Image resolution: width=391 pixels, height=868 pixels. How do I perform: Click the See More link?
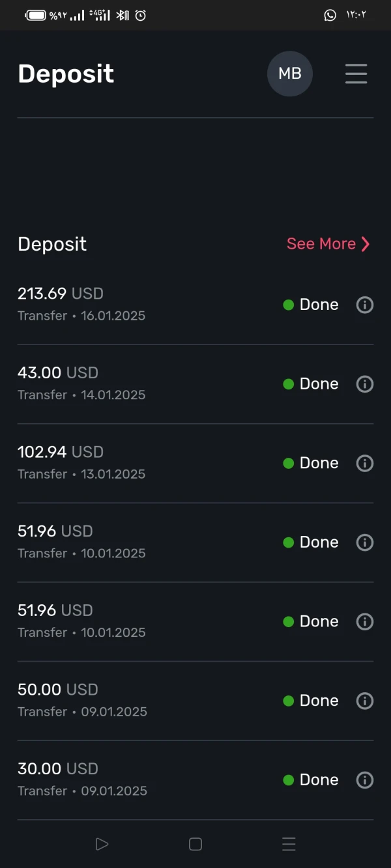pos(321,244)
